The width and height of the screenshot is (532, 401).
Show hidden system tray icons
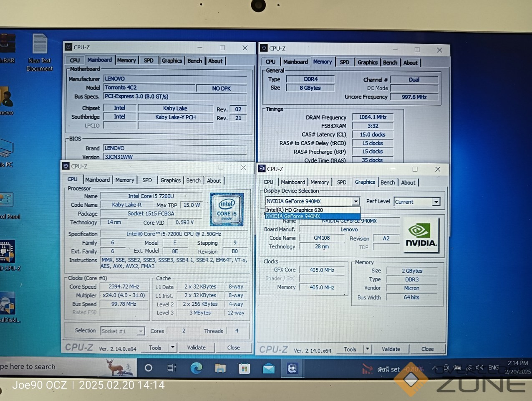435,368
